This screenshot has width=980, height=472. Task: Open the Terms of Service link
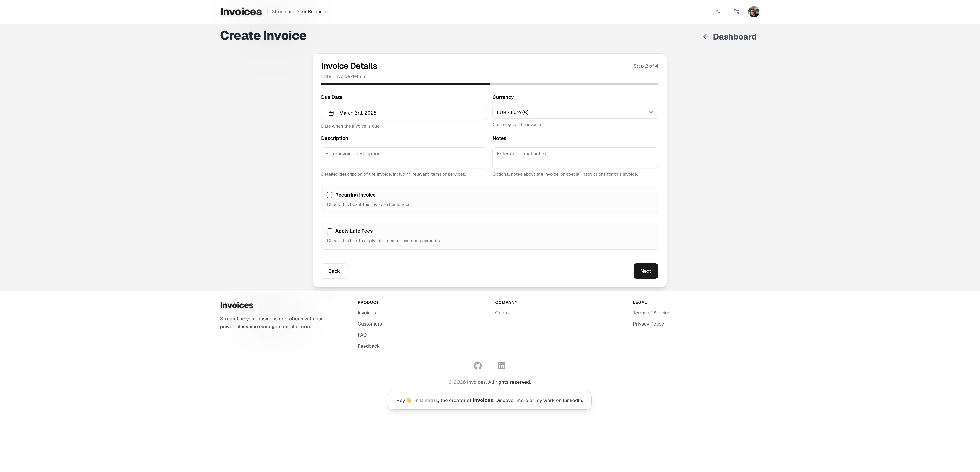click(651, 312)
